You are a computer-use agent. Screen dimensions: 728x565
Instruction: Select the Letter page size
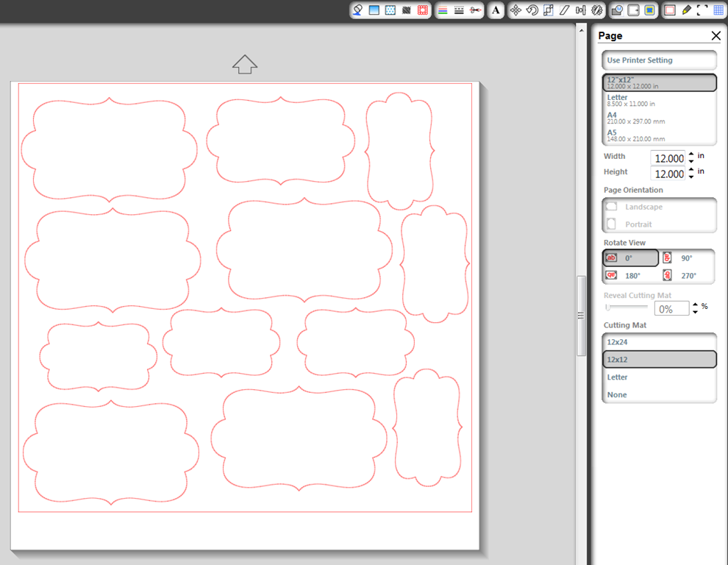click(x=660, y=100)
